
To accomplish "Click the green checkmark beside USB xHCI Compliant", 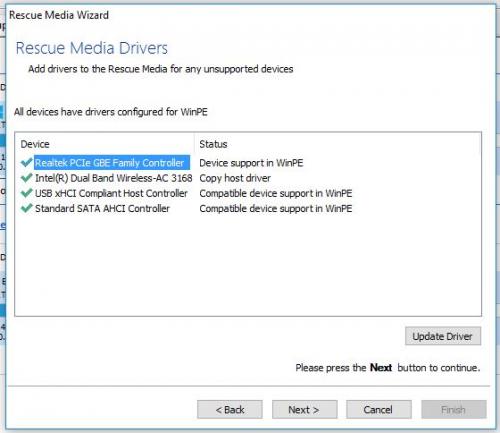I will coord(26,193).
